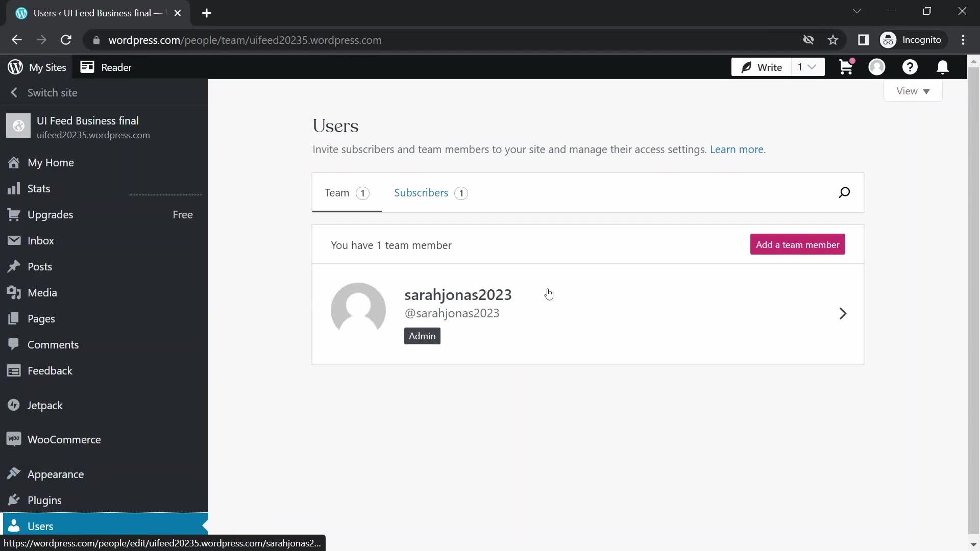980x551 pixels.
Task: Click the Write post icon
Action: [x=745, y=67]
